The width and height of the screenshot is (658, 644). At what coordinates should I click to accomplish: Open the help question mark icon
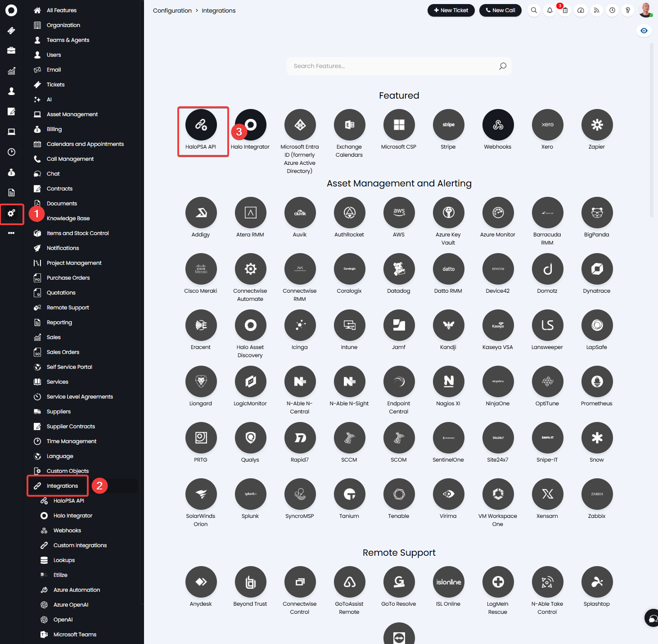tap(628, 10)
